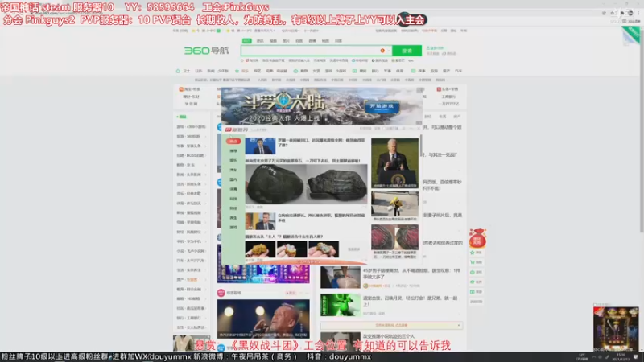Viewport: 644px width, 362px height.
Task: Select 游戏 category in news popup
Action: coord(233,227)
